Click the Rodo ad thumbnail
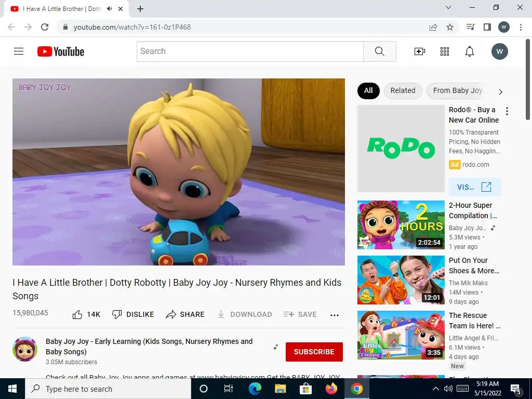 pyautogui.click(x=401, y=149)
